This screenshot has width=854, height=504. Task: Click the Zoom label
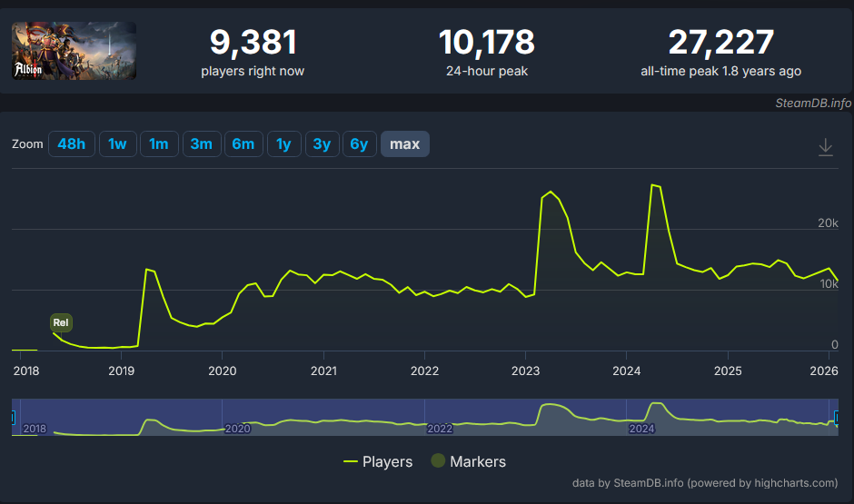pos(27,144)
